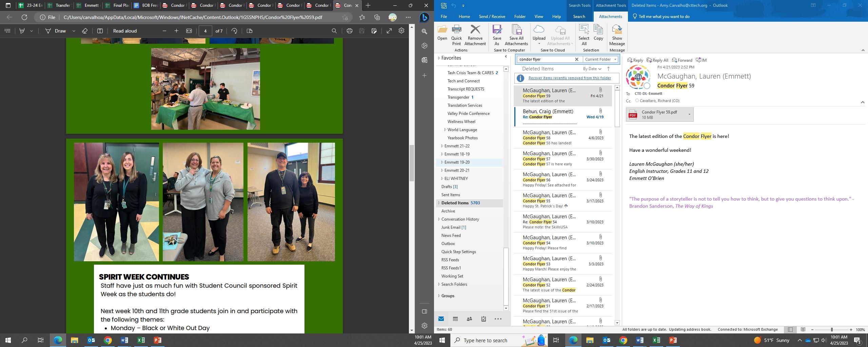
Task: Click Recover items recently removed link
Action: (x=570, y=78)
